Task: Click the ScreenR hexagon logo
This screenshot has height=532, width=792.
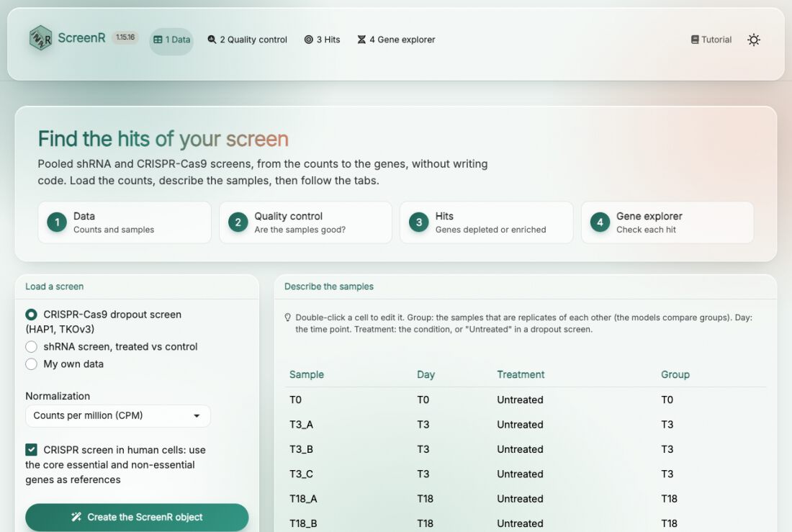Action: click(41, 38)
